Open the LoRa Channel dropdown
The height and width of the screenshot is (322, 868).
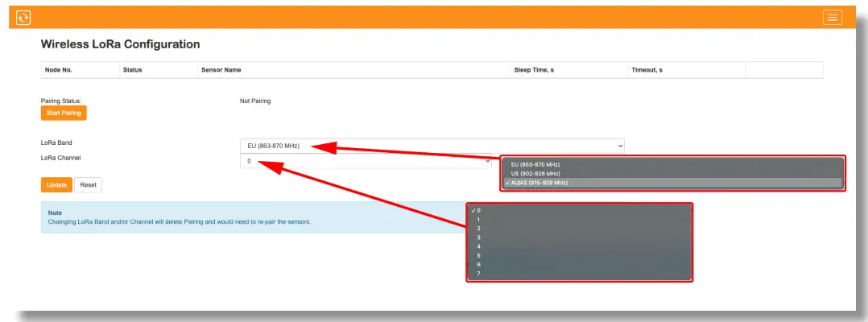coord(366,161)
